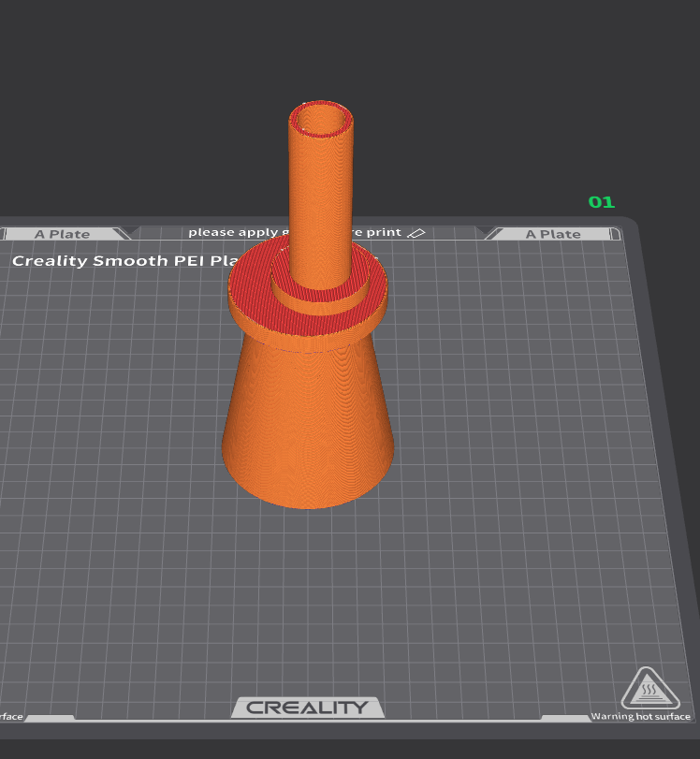Click the CREALITY logo on the plate
This screenshot has width=700, height=759.
[308, 708]
